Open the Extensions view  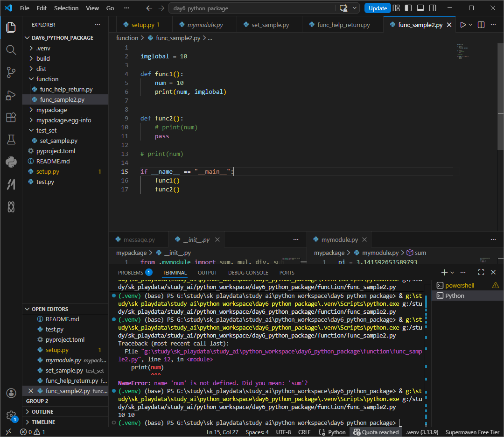click(x=11, y=117)
